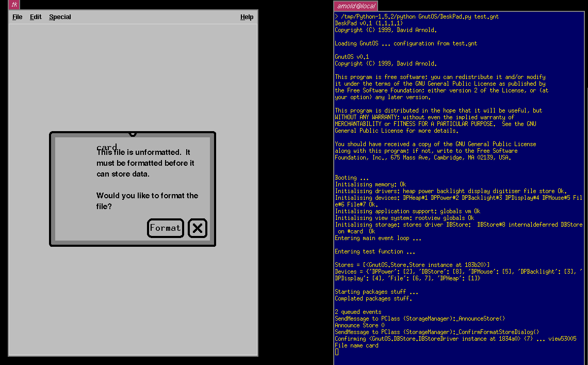The height and width of the screenshot is (365, 588).
Task: Click the 'card' label in the dialog
Action: tap(107, 147)
